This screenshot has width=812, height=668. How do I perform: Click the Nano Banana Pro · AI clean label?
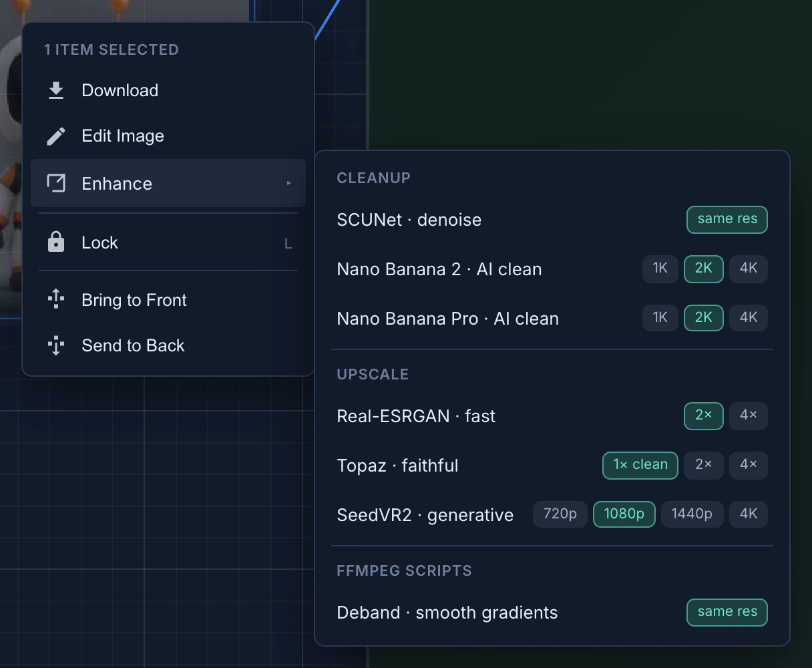point(448,319)
